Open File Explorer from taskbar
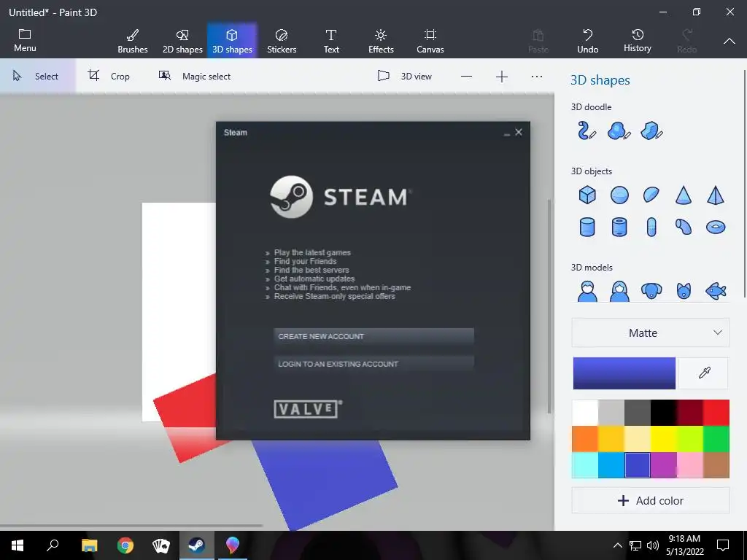 pos(89,545)
